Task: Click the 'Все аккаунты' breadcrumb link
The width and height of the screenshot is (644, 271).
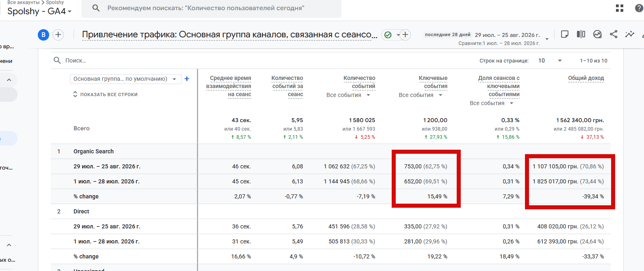Action: [x=24, y=2]
